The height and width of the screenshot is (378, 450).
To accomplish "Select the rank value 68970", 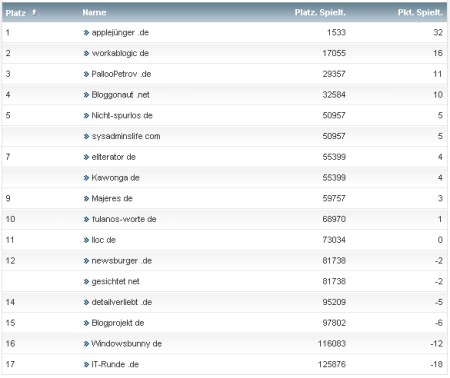I will point(334,219).
